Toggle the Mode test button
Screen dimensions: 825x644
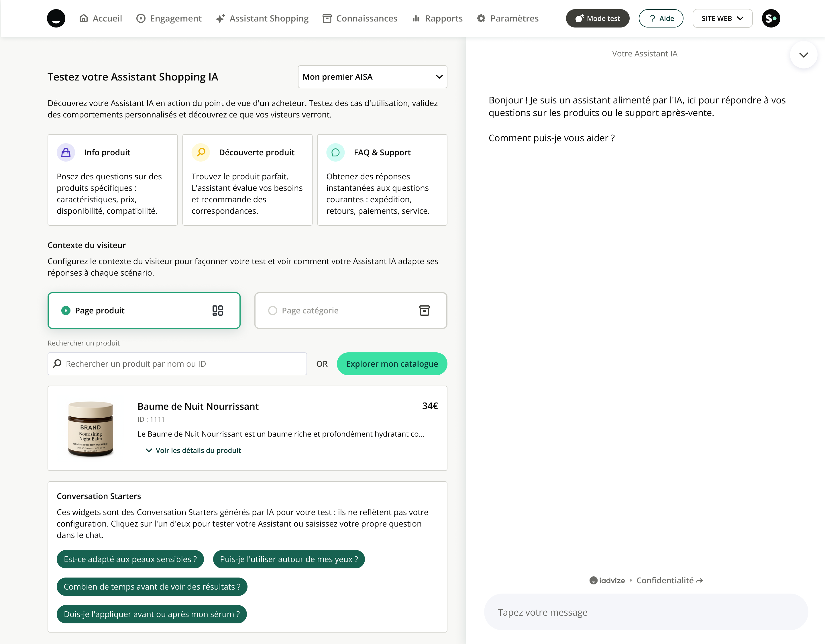(597, 18)
